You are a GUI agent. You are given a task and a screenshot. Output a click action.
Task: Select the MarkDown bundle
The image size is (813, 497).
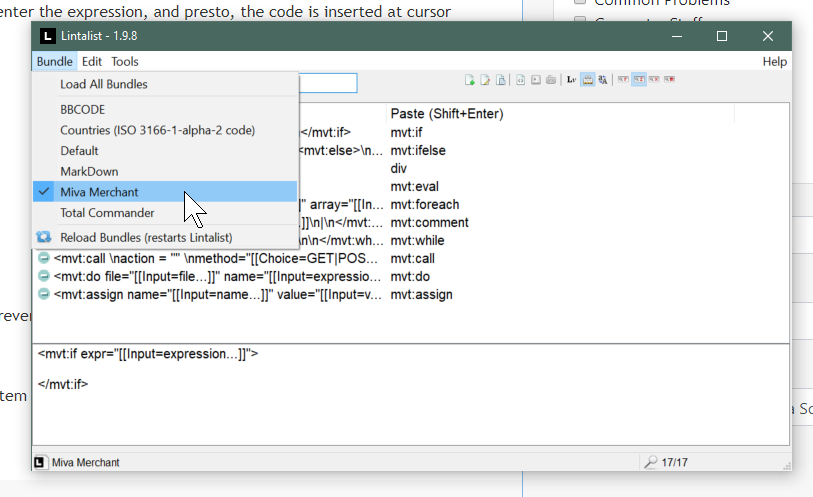tap(89, 171)
